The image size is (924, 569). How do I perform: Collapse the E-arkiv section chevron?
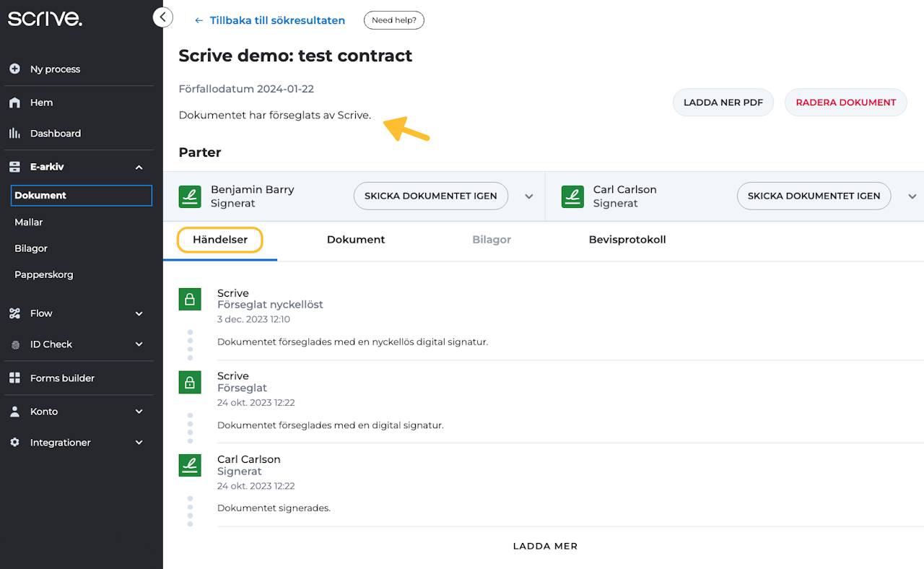tap(139, 168)
